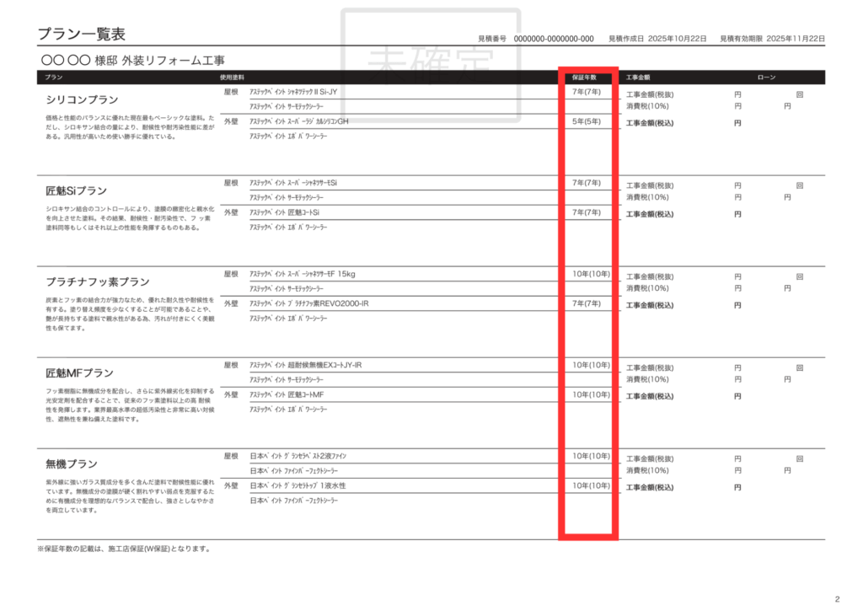
Task: Click the ※保証年数 footnote text
Action: coord(122,548)
